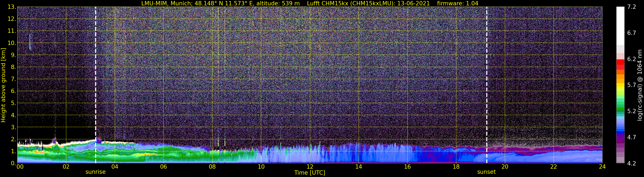
Task: Click the height axis tick label '9.'
Action: [x=13, y=55]
